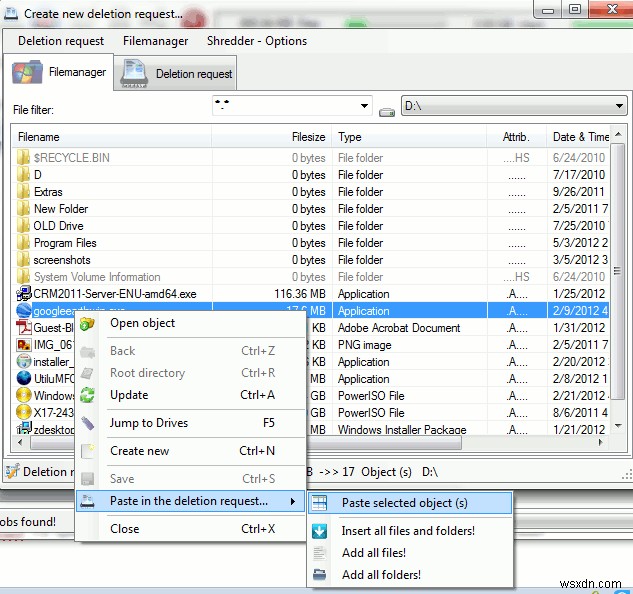Sort by the Date & Time column header

(x=578, y=137)
